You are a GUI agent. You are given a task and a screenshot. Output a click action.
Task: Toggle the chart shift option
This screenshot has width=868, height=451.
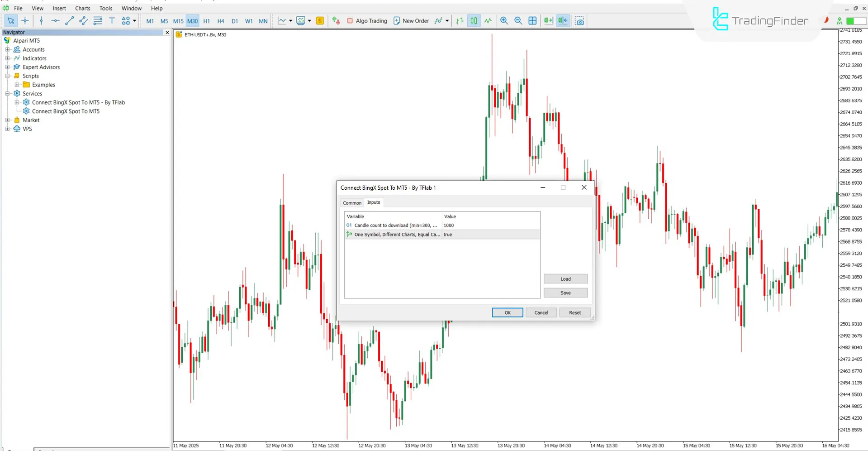[x=562, y=21]
